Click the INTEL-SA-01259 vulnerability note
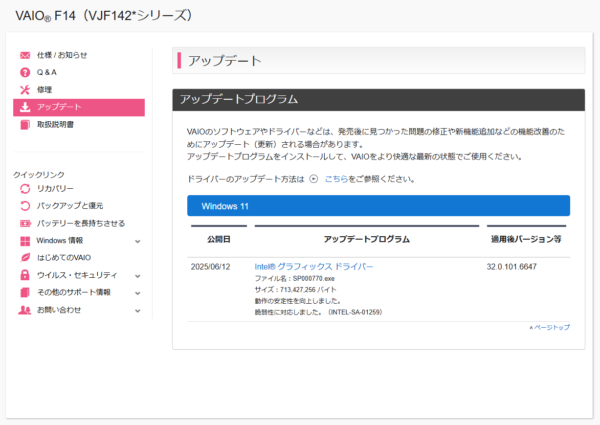Screen dimensions: 600x425 [x=318, y=312]
